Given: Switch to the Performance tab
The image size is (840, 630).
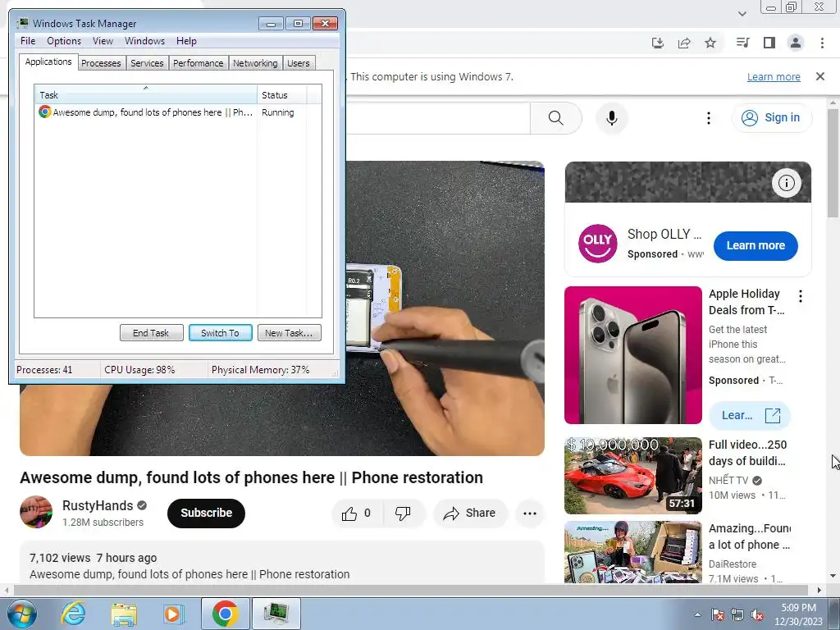Looking at the screenshot, I should [x=199, y=63].
